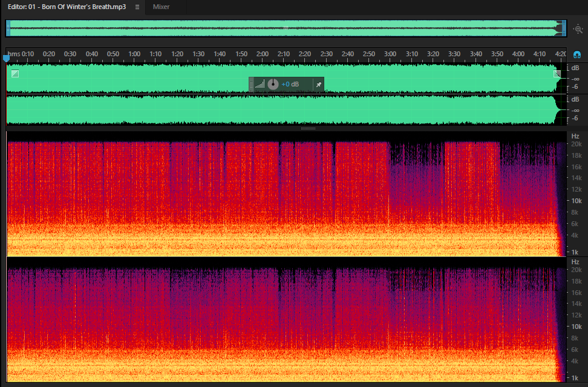This screenshot has width=588, height=387.
Task: Switch to the Mixer tab
Action: pyautogui.click(x=162, y=7)
